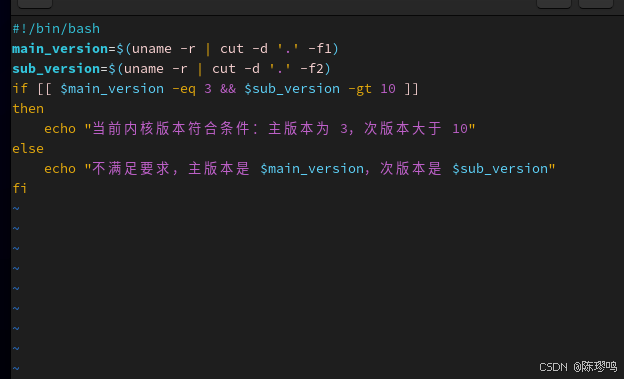Viewport: 624px width, 379px height.
Task: Click the -f1 option in main_version line
Action: click(x=320, y=49)
